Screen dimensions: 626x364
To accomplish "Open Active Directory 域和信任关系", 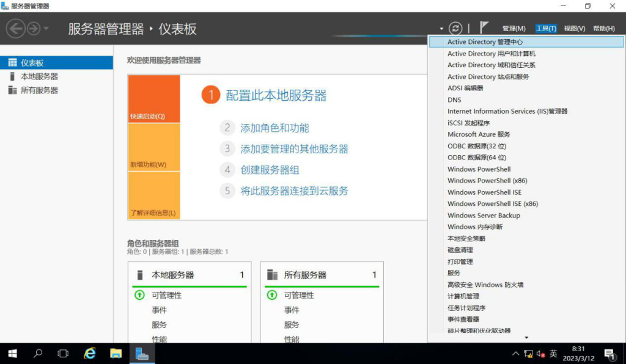I will tap(526, 65).
